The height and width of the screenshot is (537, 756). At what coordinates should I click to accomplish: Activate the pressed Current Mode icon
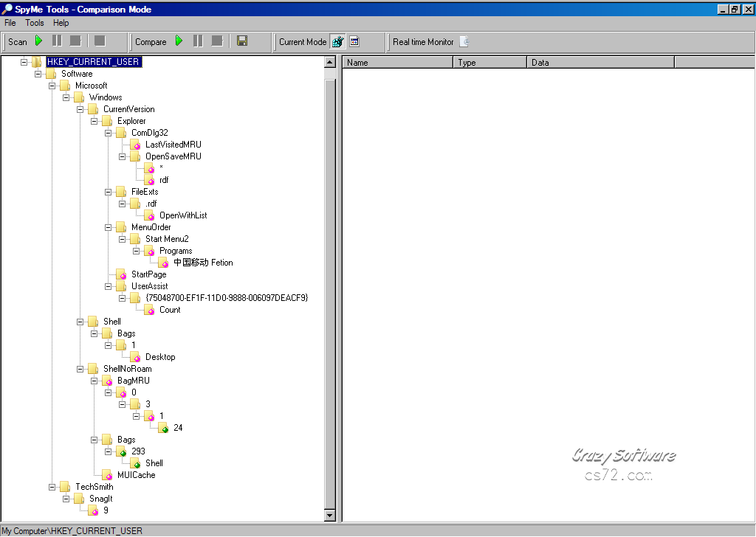pyautogui.click(x=337, y=42)
